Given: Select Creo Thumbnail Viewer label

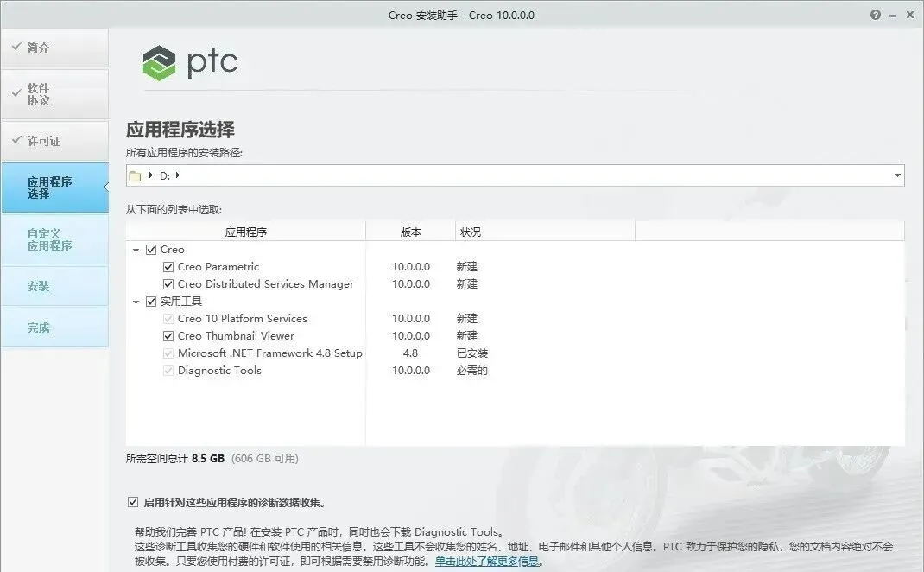Looking at the screenshot, I should [236, 335].
